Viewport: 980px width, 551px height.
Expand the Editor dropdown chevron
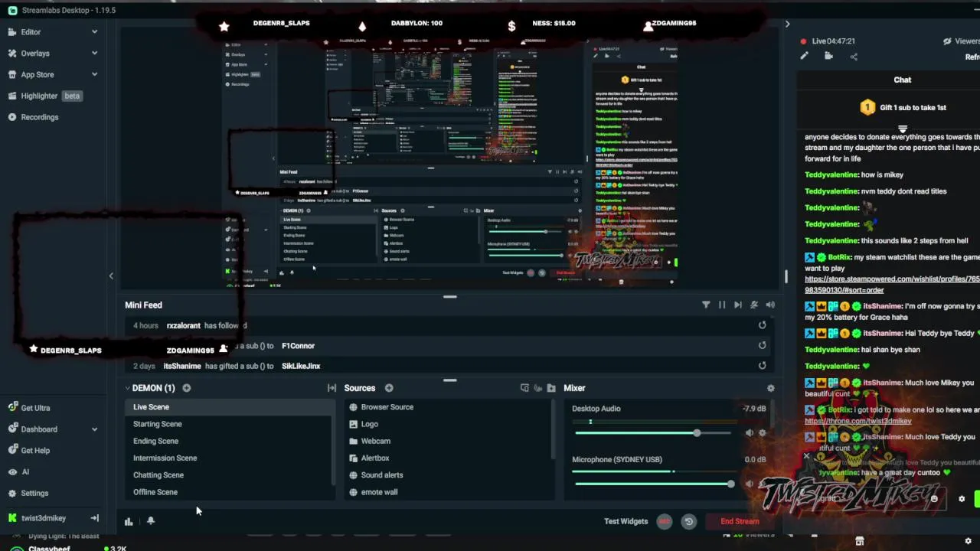(94, 32)
